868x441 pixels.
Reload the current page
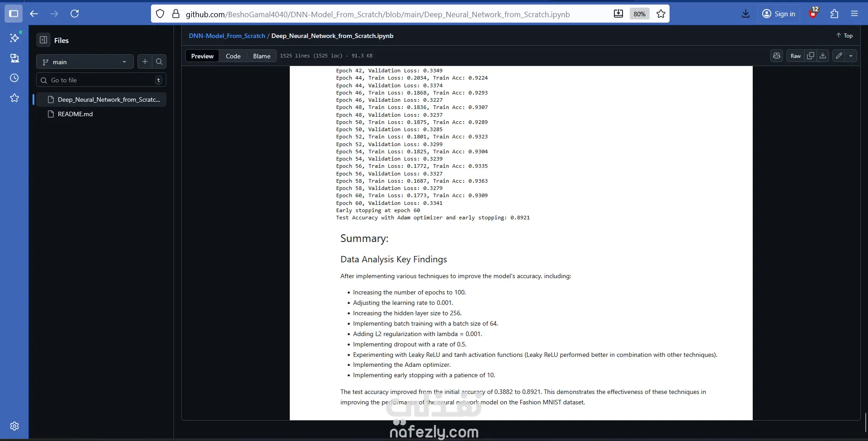pos(75,14)
